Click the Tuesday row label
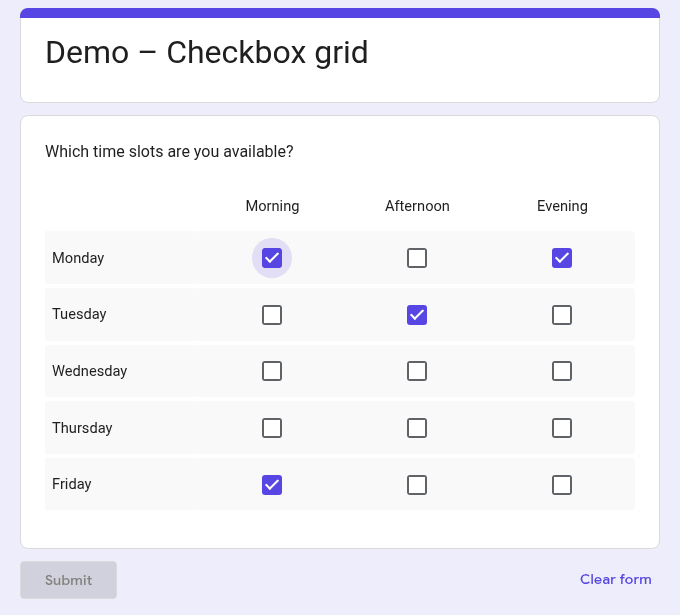This screenshot has height=615, width=680. point(79,314)
